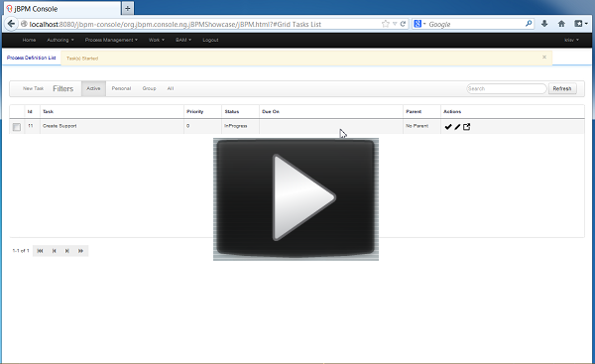Bookmark this page with the star icon
Viewport: 595px width, 364px height.
point(386,24)
